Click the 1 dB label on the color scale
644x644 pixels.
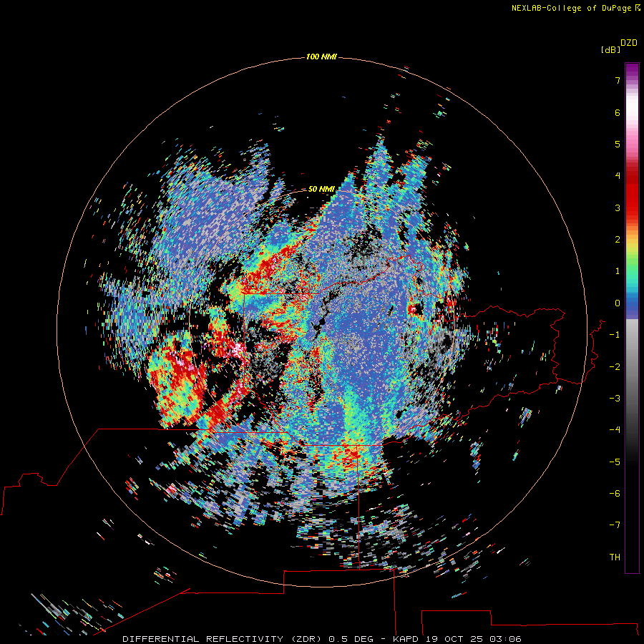(x=618, y=271)
